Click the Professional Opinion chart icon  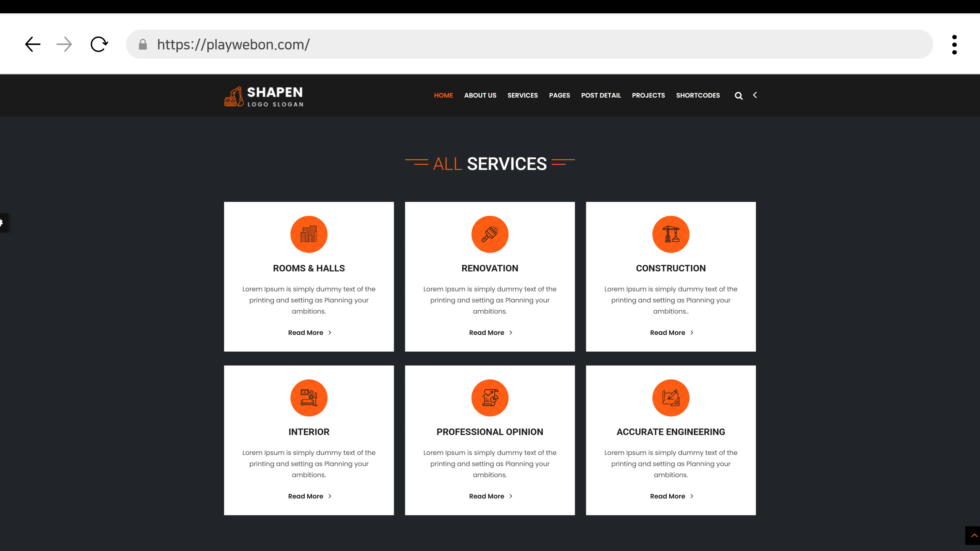point(490,398)
